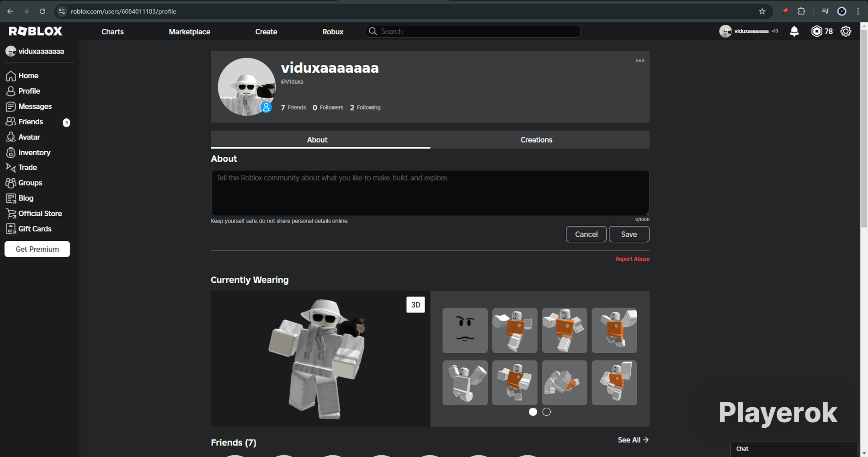Open the notifications bell

(x=794, y=31)
